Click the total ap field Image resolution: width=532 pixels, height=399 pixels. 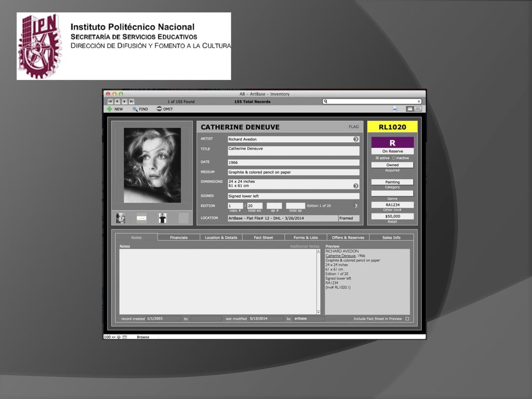[x=296, y=206]
